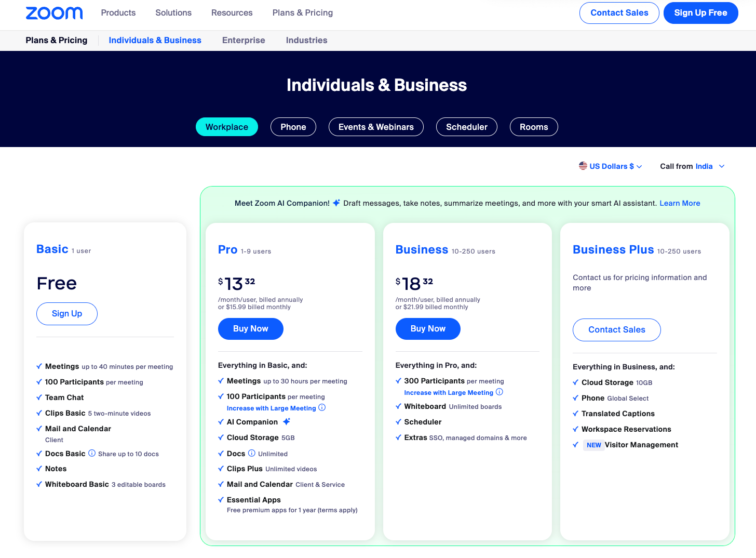756x558 pixels.
Task: Open the US Dollars currency dropdown
Action: [611, 166]
